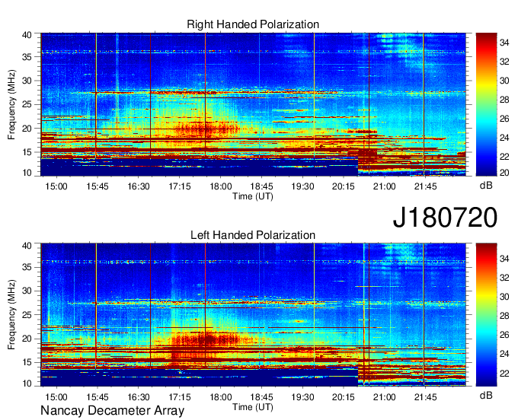The image size is (518, 420).
Task: Click 21:45 tick under Right Handed plot
Action: [x=426, y=186]
